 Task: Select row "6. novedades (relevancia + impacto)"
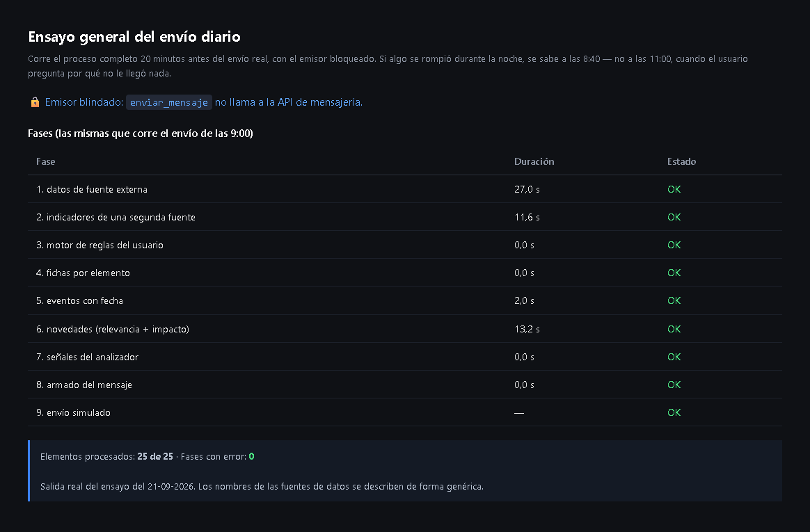pyautogui.click(x=405, y=329)
